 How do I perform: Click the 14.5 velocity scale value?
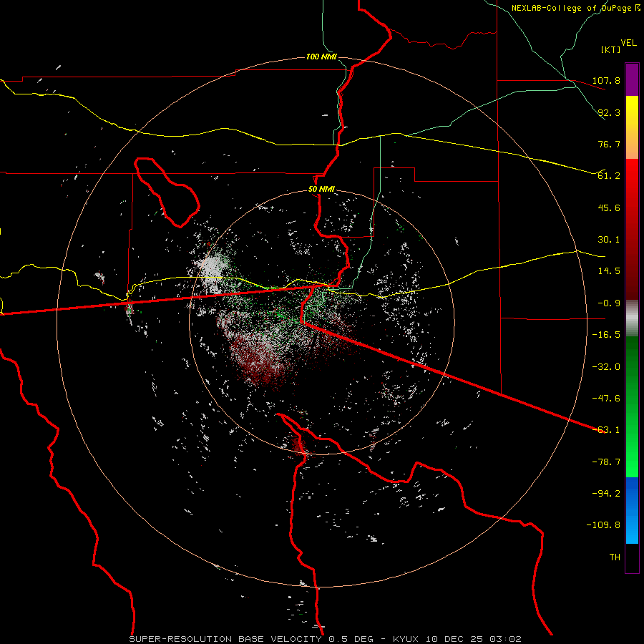(x=609, y=271)
